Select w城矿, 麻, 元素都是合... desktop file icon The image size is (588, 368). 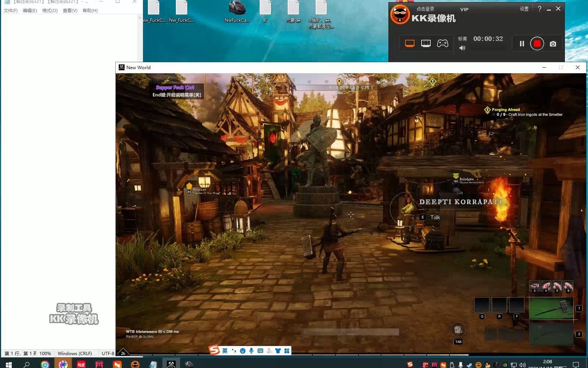point(321,15)
